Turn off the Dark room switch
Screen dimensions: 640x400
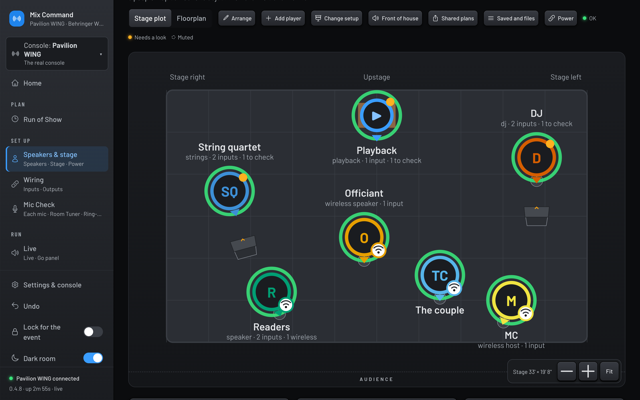coord(93,358)
